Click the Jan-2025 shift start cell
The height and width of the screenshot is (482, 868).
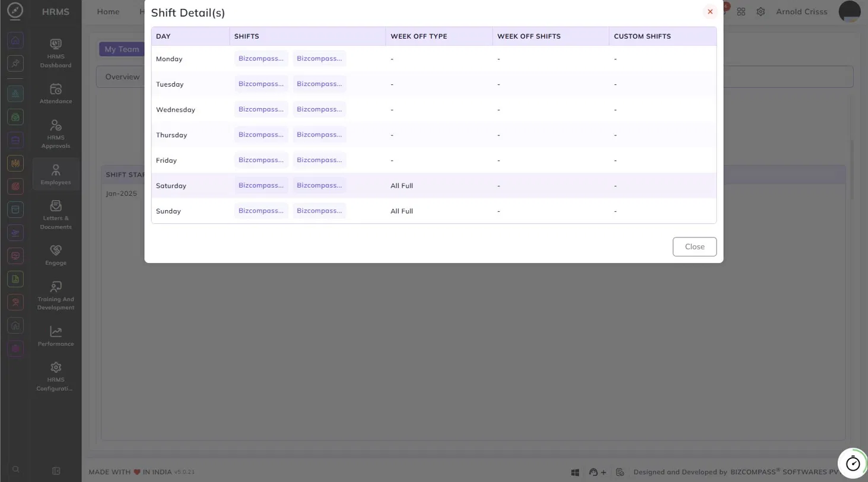coord(121,194)
